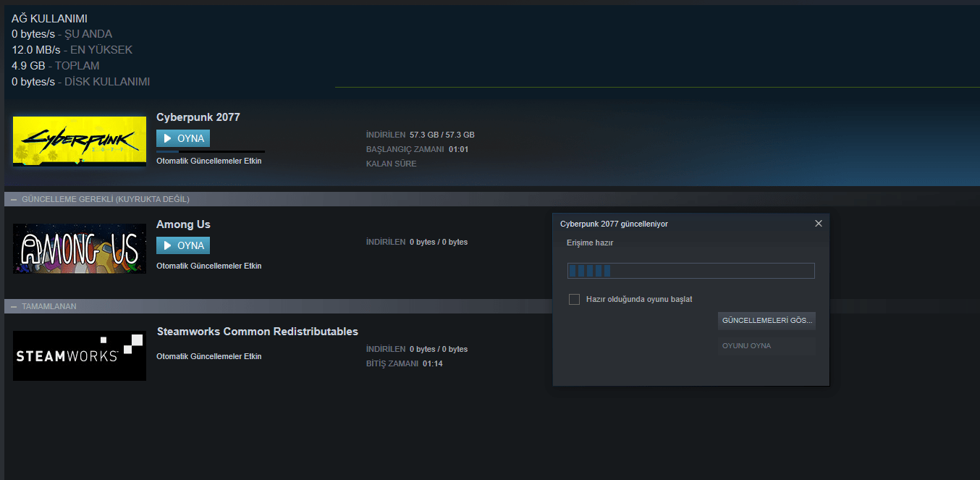Click the 57.3 GB / 57.3 GB value
The width and height of the screenshot is (980, 480).
point(442,135)
